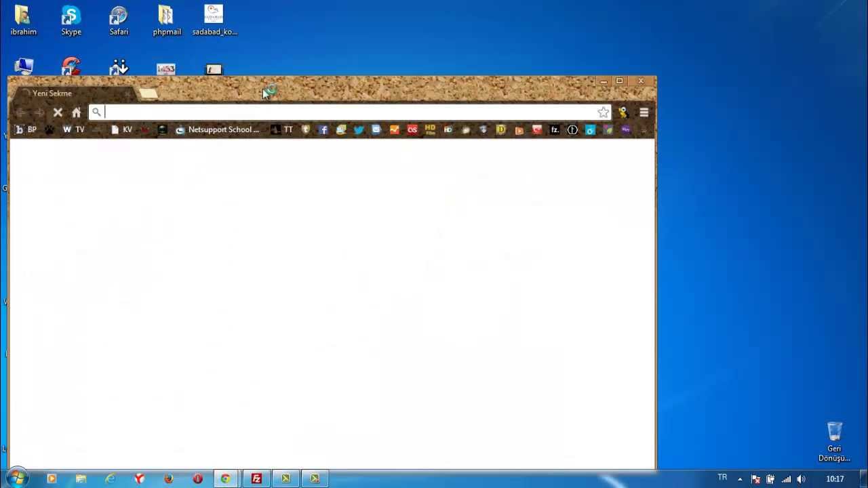Open the black paw bookmark
The width and height of the screenshot is (868, 488).
pos(49,129)
